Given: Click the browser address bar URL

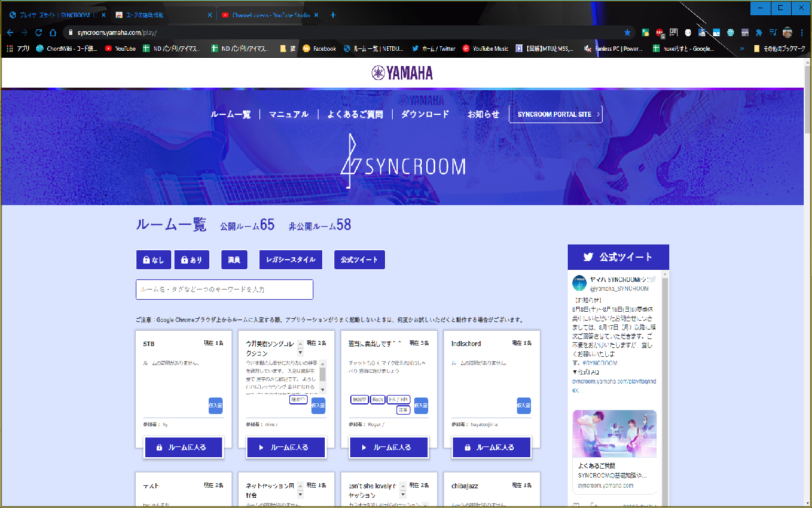Looking at the screenshot, I should (x=117, y=32).
